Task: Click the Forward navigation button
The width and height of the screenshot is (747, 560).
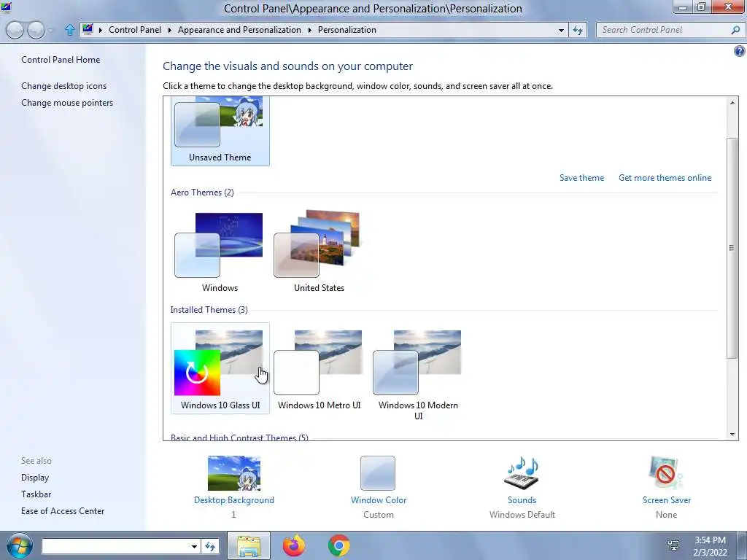Action: pyautogui.click(x=36, y=30)
